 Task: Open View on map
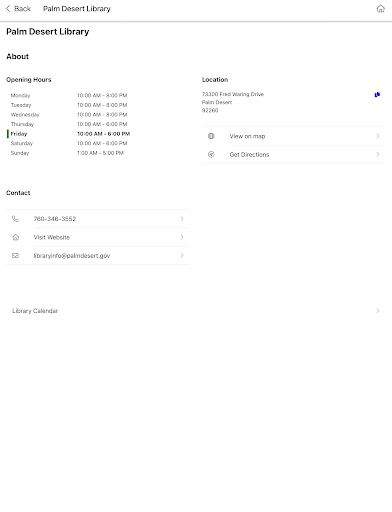click(x=294, y=136)
